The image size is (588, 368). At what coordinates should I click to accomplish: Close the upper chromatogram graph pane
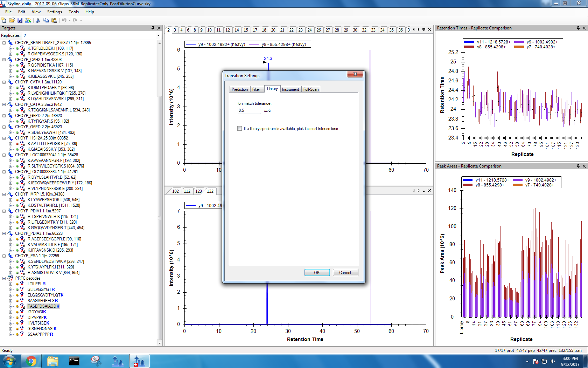coord(429,30)
